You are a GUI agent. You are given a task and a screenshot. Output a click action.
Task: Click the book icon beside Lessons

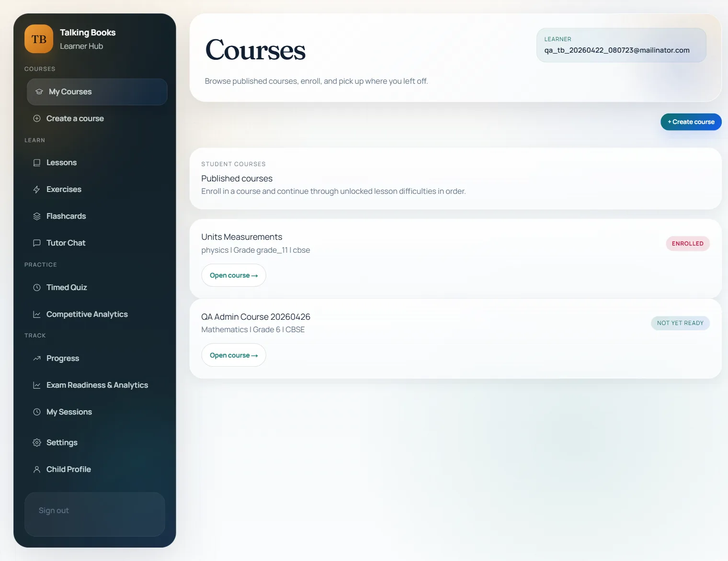coord(37,163)
